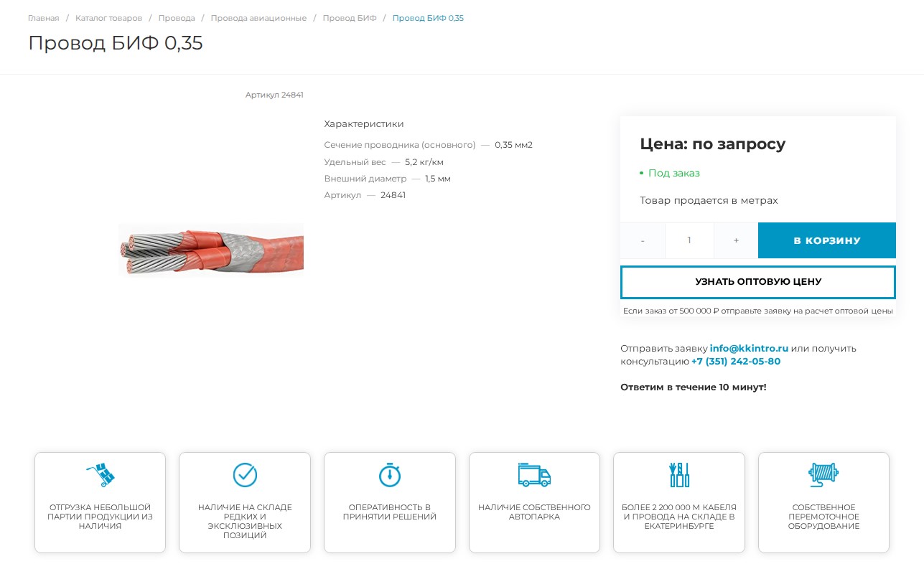Open the info@kkintro.ru email link
The height and width of the screenshot is (569, 924).
click(x=749, y=349)
